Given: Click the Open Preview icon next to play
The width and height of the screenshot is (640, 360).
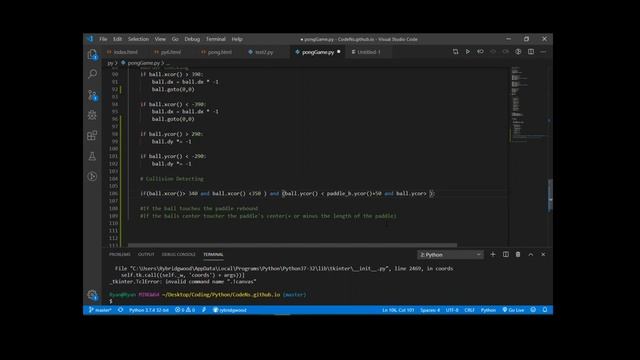Looking at the screenshot, I should click(x=480, y=52).
